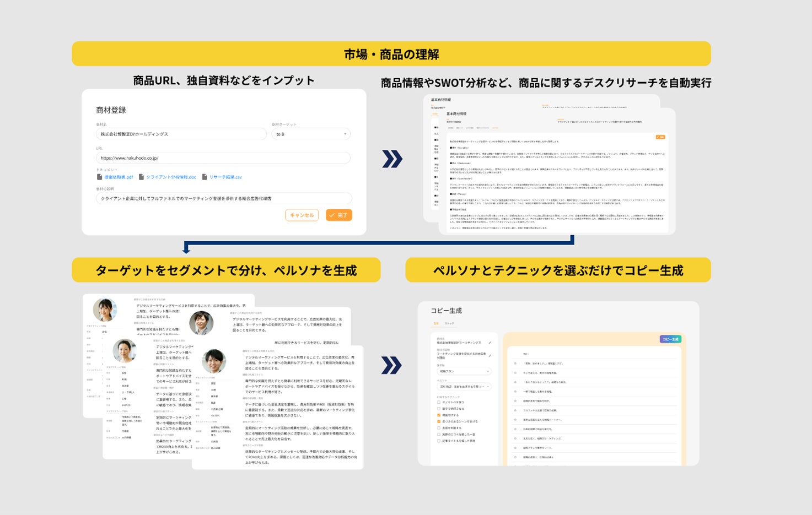The height and width of the screenshot is (515, 812).
Task: Enable the オノマトペを使う technique checkbox
Action: point(439,402)
